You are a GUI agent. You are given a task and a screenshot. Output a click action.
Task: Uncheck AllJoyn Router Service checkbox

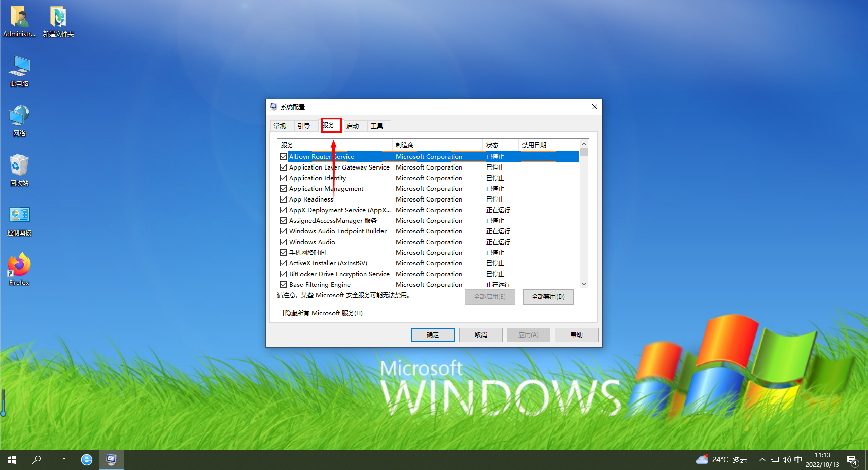(284, 157)
